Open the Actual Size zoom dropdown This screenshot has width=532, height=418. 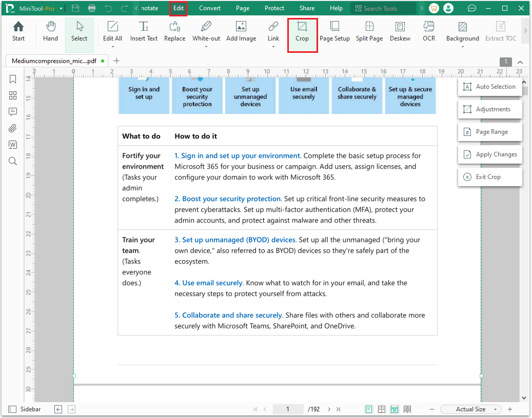[470, 409]
